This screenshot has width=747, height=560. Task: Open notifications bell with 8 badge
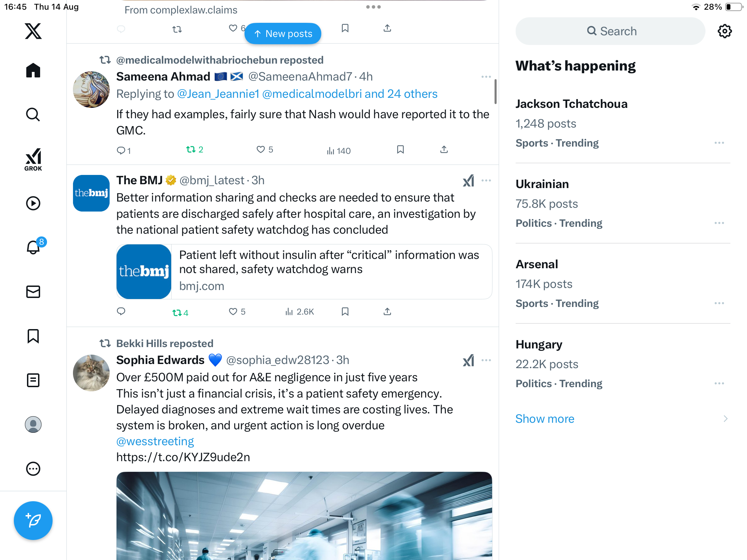34,247
